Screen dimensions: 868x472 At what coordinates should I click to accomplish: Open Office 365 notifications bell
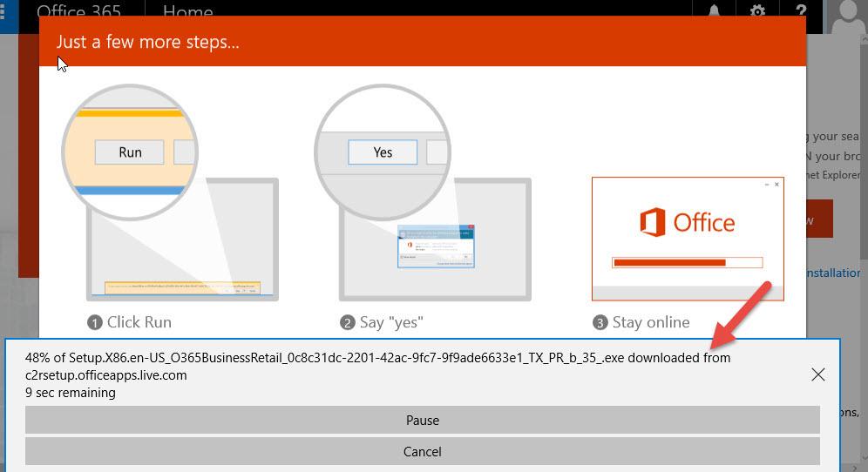coord(714,10)
